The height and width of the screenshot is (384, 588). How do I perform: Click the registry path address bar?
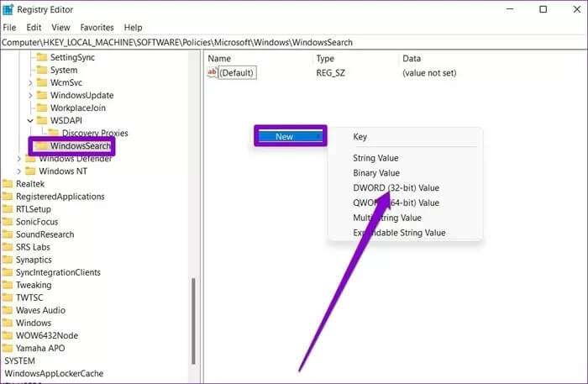pos(294,42)
